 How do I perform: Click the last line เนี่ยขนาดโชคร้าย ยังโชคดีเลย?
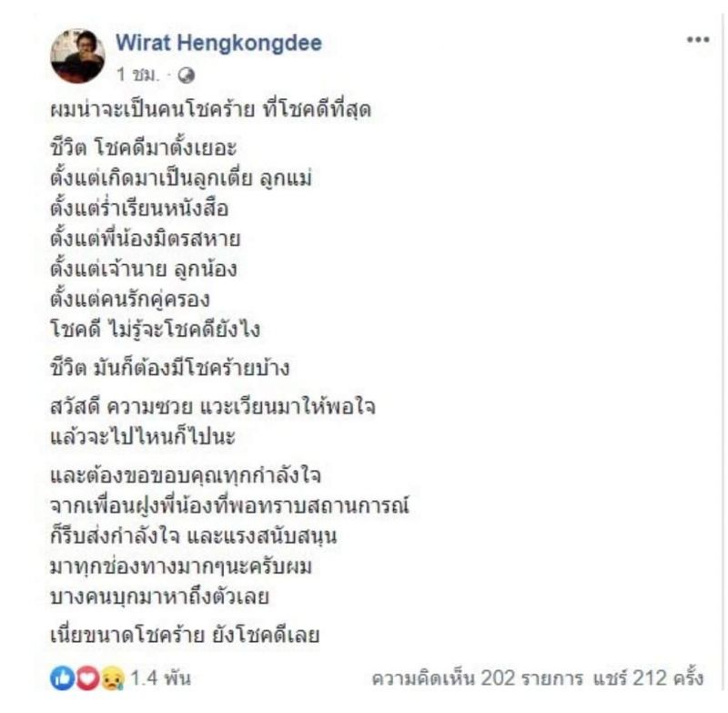tap(186, 635)
